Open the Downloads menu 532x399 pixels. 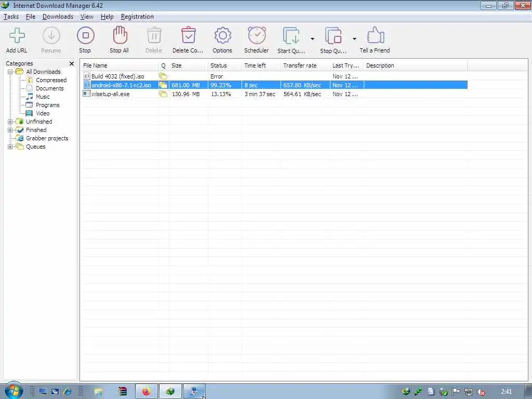tap(58, 17)
